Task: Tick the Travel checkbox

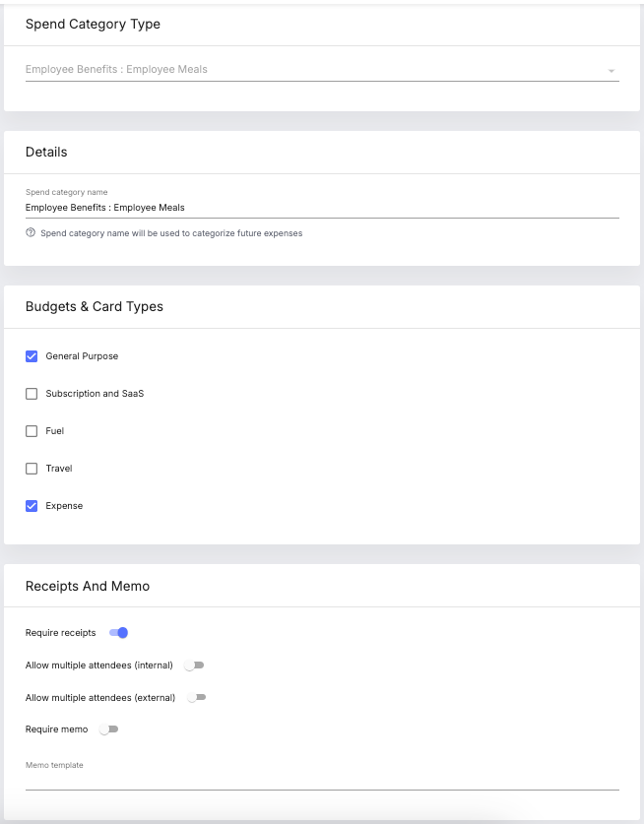Action: coord(32,469)
